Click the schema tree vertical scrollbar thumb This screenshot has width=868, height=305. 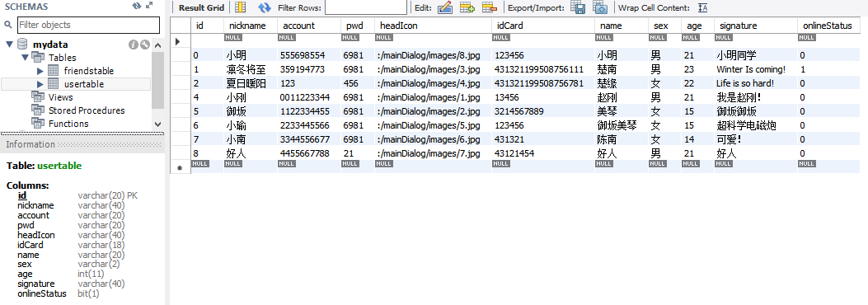(x=157, y=80)
